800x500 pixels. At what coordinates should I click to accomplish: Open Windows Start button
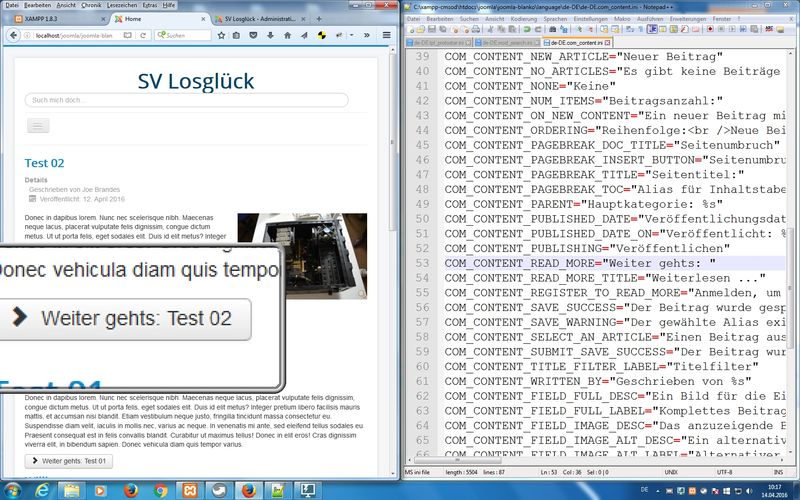(12, 490)
